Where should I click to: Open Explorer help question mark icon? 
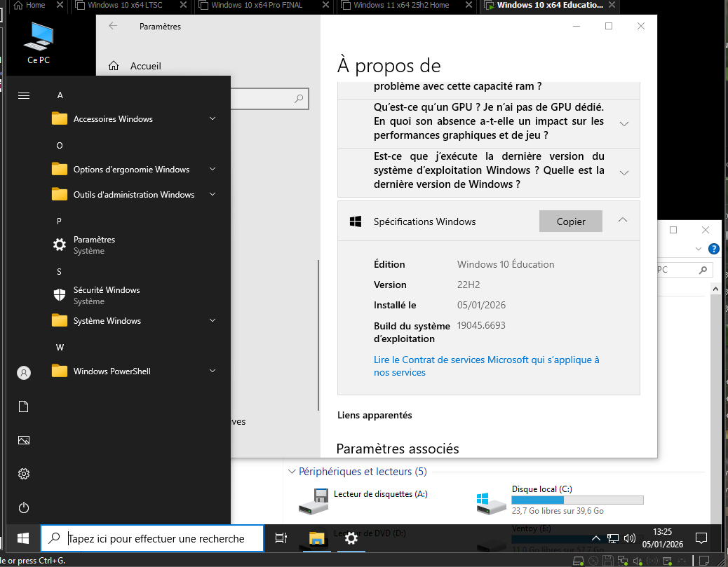pos(713,250)
